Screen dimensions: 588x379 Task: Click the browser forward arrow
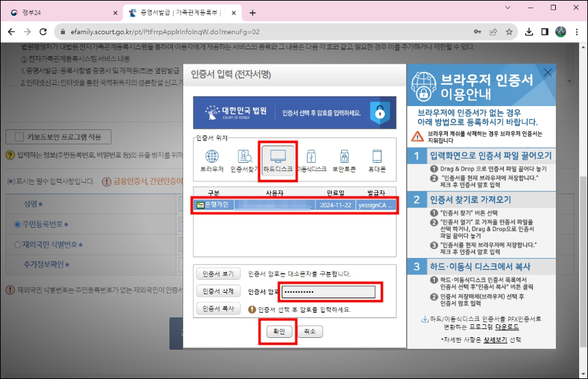coord(27,32)
